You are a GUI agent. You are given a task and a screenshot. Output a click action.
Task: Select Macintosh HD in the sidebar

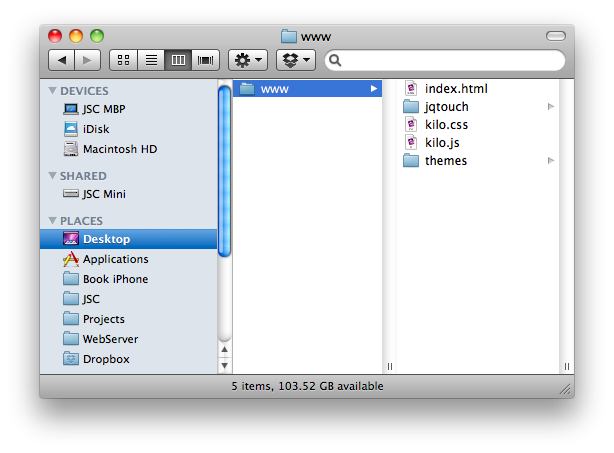point(119,149)
